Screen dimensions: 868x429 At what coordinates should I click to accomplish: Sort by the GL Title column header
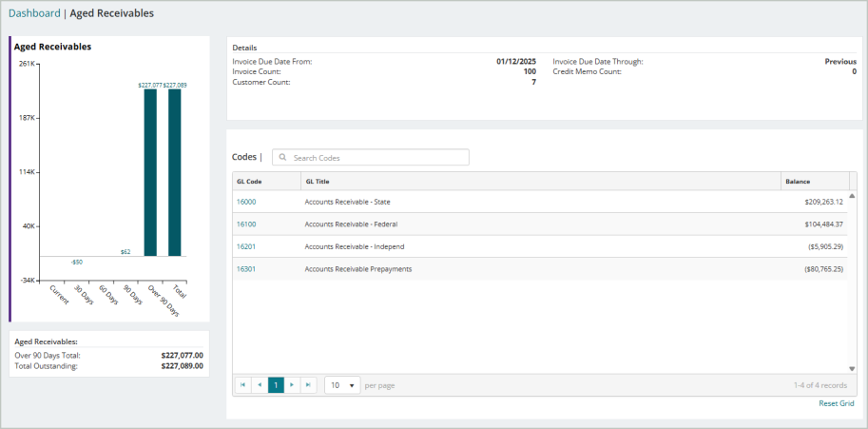541,181
